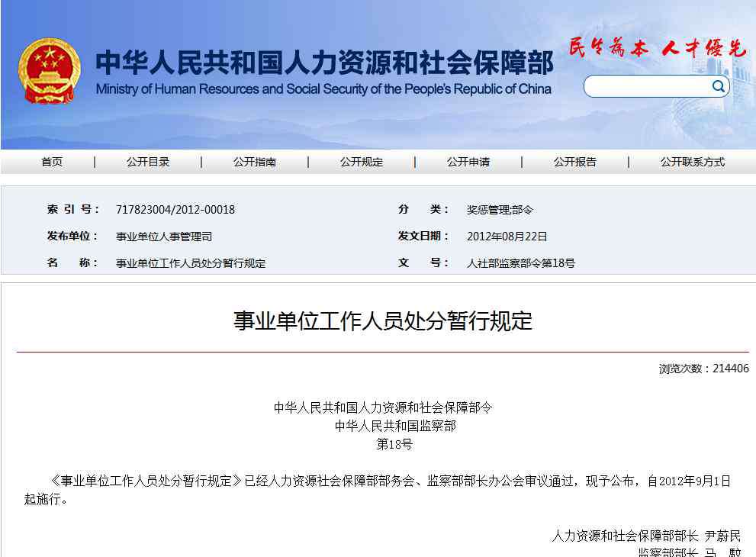
Task: Click the 索引号 field label
Action: pyautogui.click(x=73, y=209)
